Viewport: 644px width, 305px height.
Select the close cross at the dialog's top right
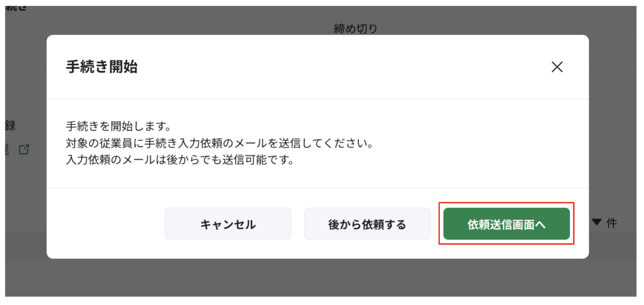click(x=557, y=67)
